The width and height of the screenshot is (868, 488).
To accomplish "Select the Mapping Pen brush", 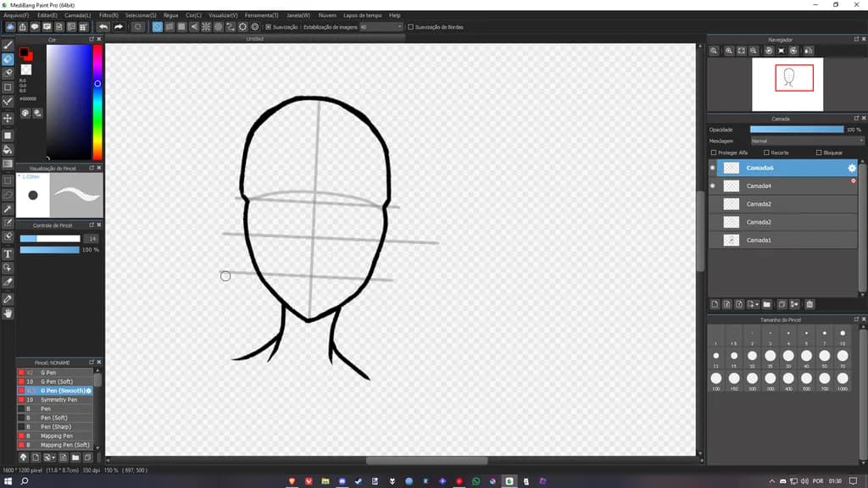I will tap(55, 436).
